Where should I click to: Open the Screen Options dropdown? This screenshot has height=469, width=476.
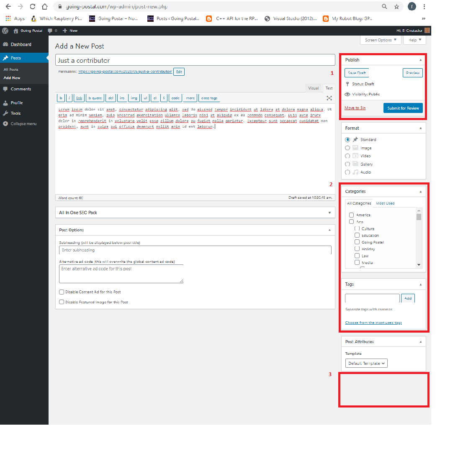pyautogui.click(x=380, y=40)
